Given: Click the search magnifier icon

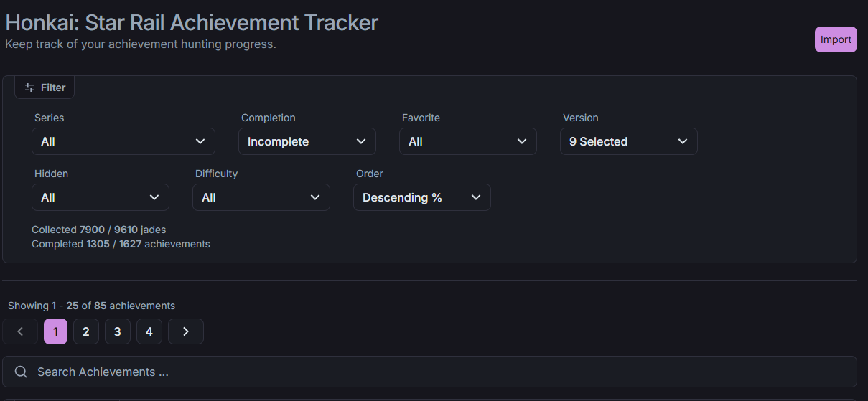Looking at the screenshot, I should (x=21, y=372).
